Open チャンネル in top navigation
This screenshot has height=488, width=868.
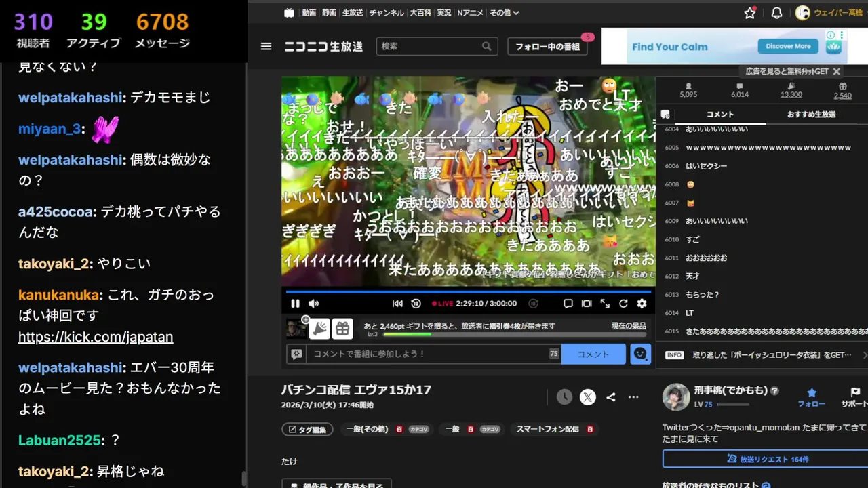click(x=387, y=12)
